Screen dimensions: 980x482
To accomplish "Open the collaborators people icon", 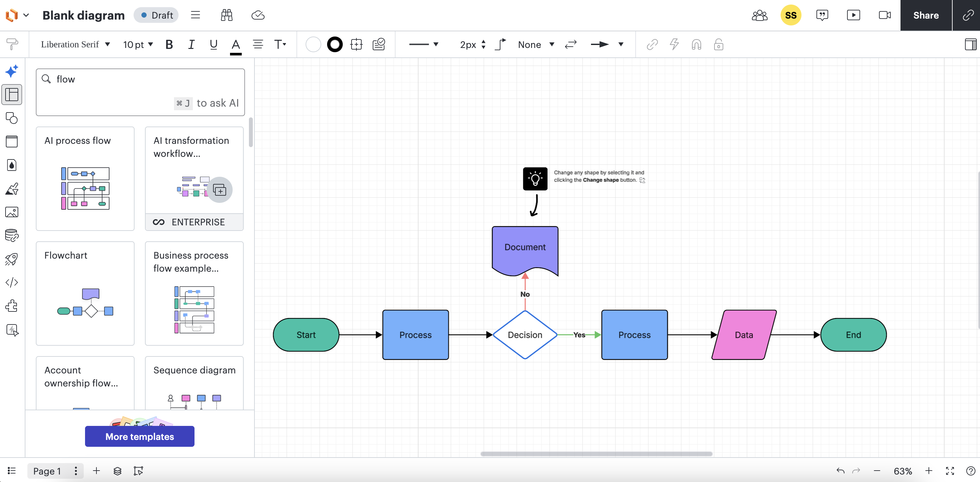I will click(x=760, y=15).
